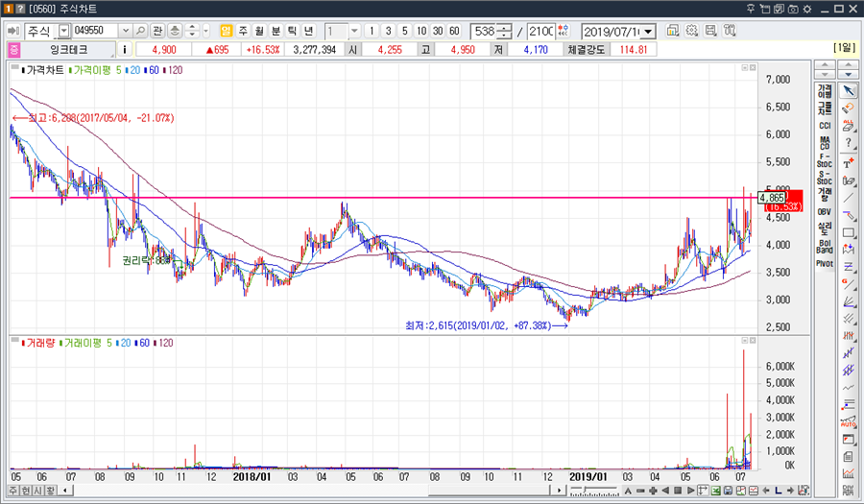Click the Excel export icon at bottom
Viewport: 864px width, 504px height.
point(715,491)
